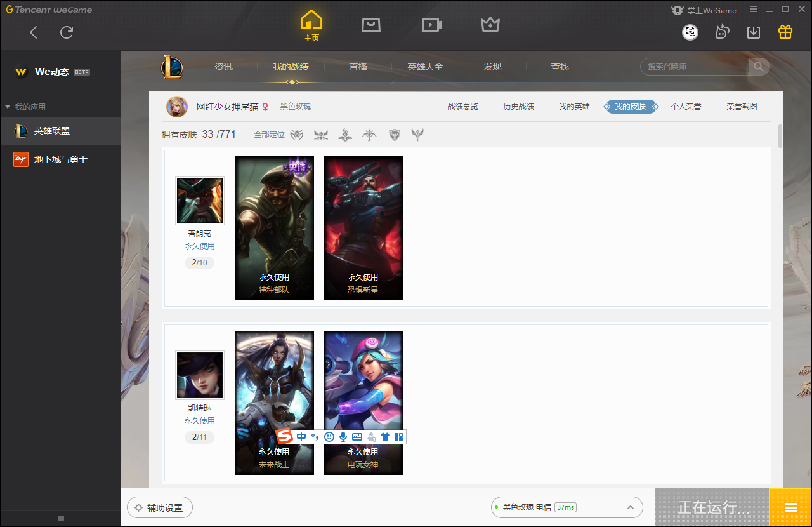Switch to 战绩总览
Image resolution: width=812 pixels, height=527 pixels.
click(x=462, y=107)
